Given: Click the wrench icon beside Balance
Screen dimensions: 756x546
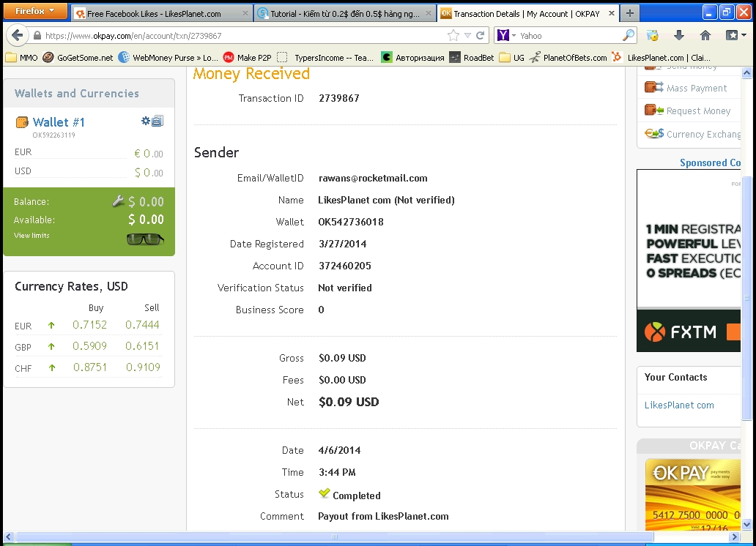Looking at the screenshot, I should click(118, 201).
